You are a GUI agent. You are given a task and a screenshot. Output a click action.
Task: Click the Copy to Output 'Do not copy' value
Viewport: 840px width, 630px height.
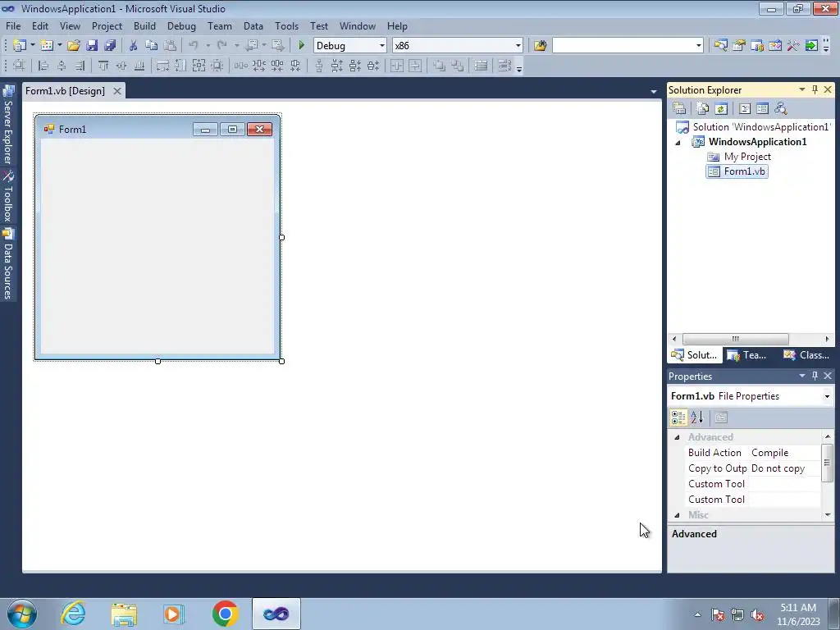pos(785,468)
